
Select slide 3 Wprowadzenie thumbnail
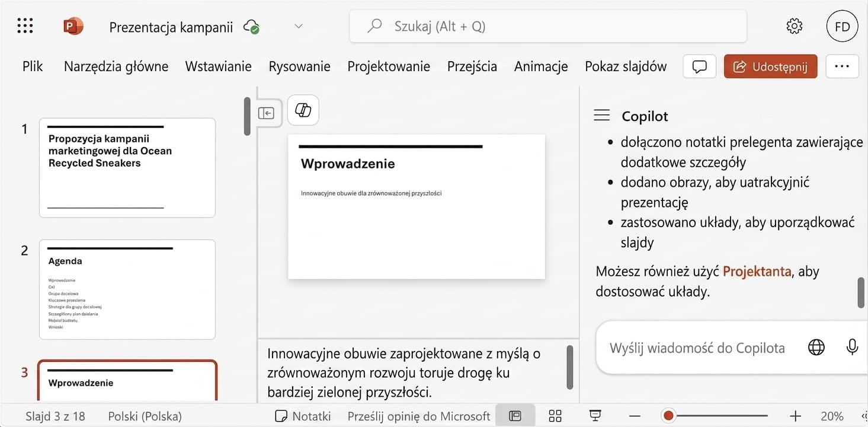coord(127,381)
